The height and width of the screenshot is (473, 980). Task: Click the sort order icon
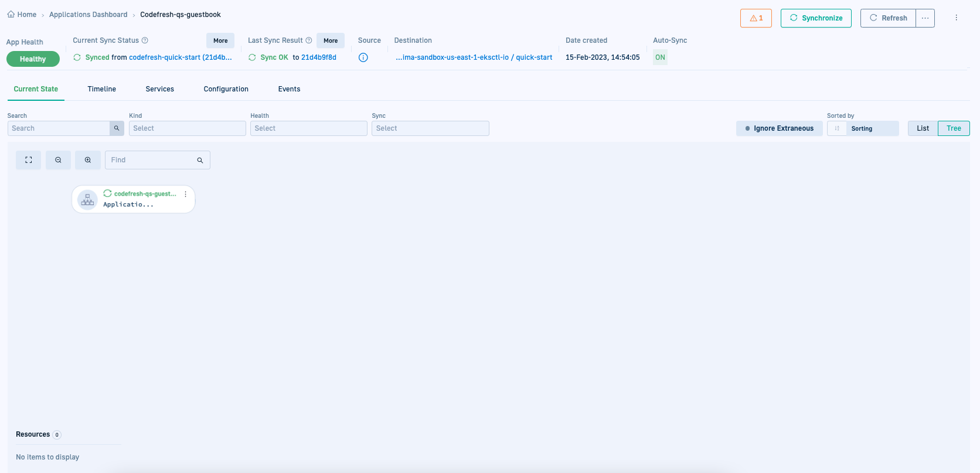(837, 128)
